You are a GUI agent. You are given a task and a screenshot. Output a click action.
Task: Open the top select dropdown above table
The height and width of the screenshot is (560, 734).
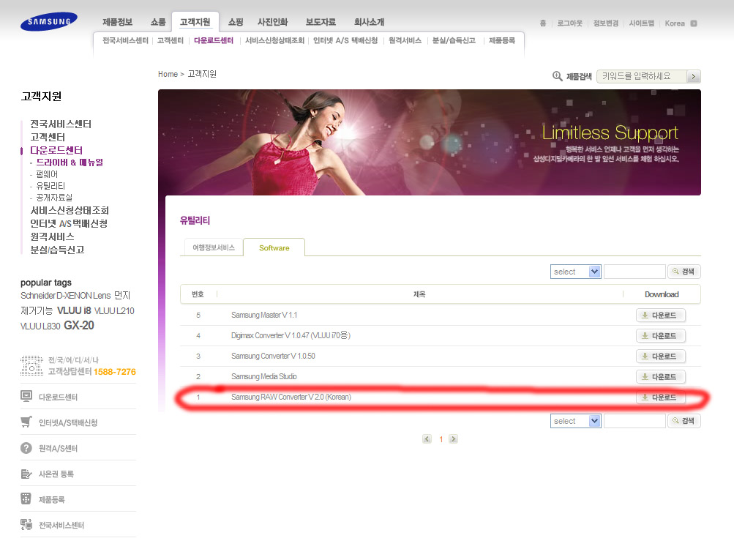tap(575, 272)
